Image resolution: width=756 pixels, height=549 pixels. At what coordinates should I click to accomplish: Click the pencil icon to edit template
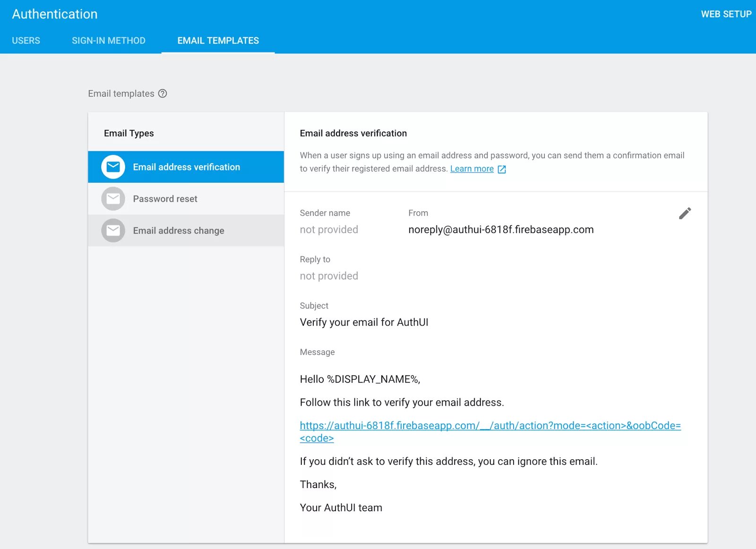pos(685,213)
